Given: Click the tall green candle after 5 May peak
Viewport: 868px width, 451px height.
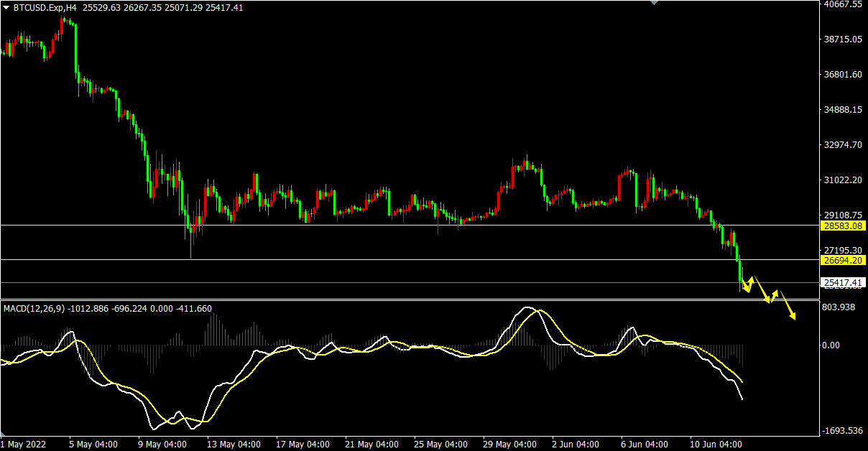Looking at the screenshot, I should pyautogui.click(x=75, y=49).
